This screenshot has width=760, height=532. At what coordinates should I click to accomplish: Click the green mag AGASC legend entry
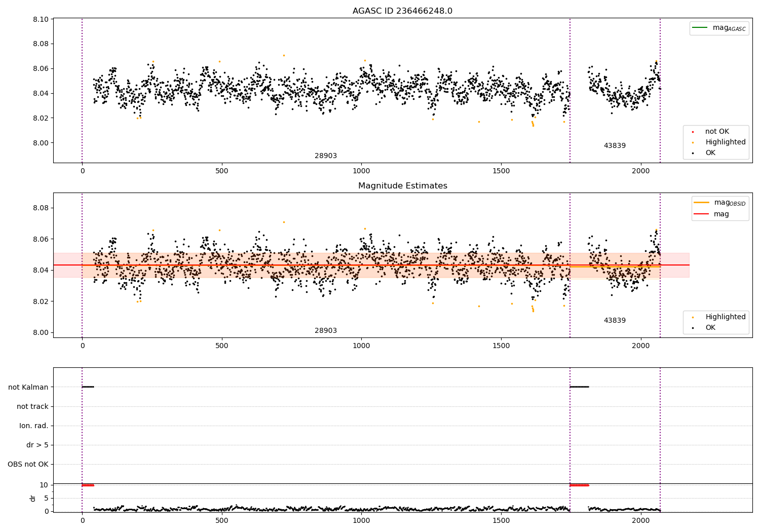(719, 28)
